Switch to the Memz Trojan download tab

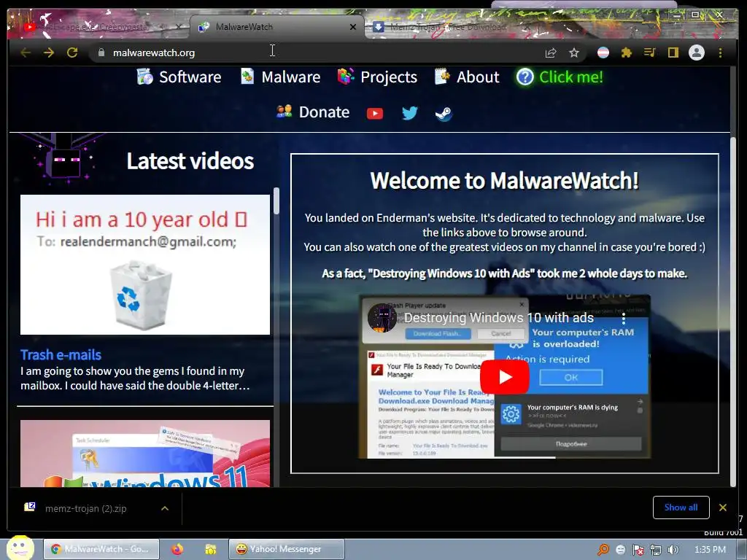pos(450,27)
